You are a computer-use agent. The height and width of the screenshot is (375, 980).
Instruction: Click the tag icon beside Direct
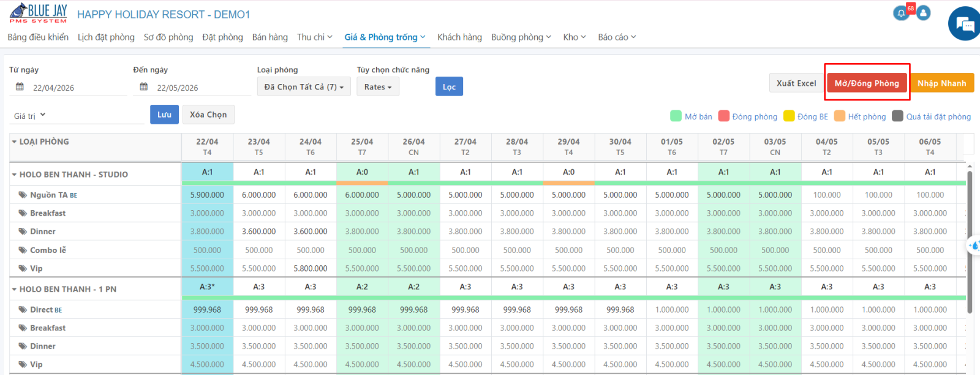(x=23, y=309)
